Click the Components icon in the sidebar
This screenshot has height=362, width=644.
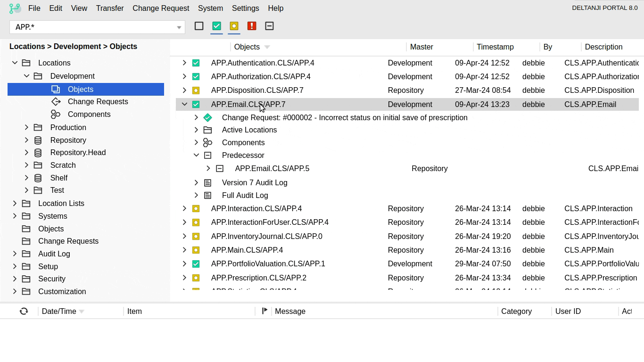tap(56, 114)
